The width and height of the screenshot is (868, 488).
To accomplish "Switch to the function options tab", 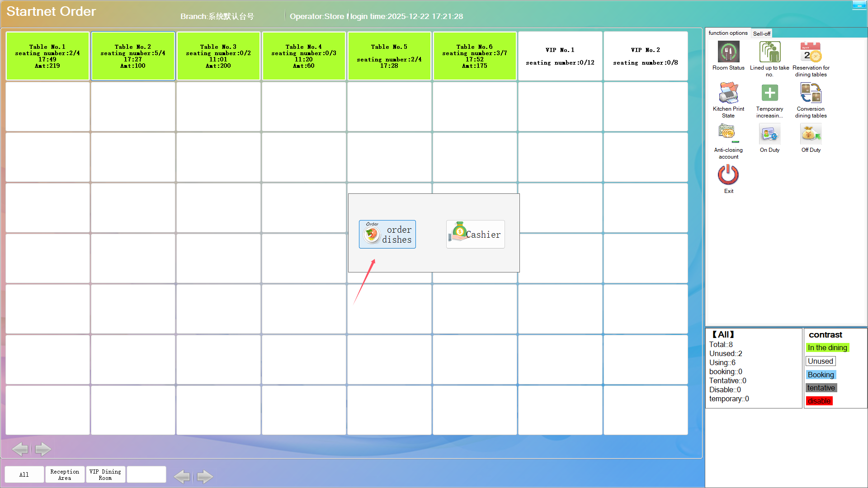I will [x=728, y=33].
